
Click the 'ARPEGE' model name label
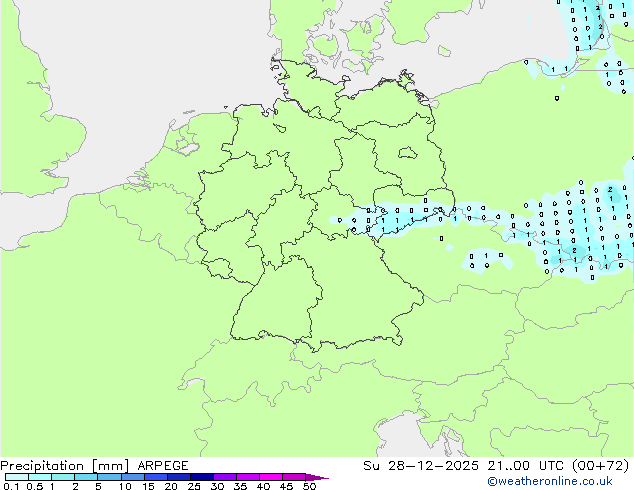pos(163,466)
